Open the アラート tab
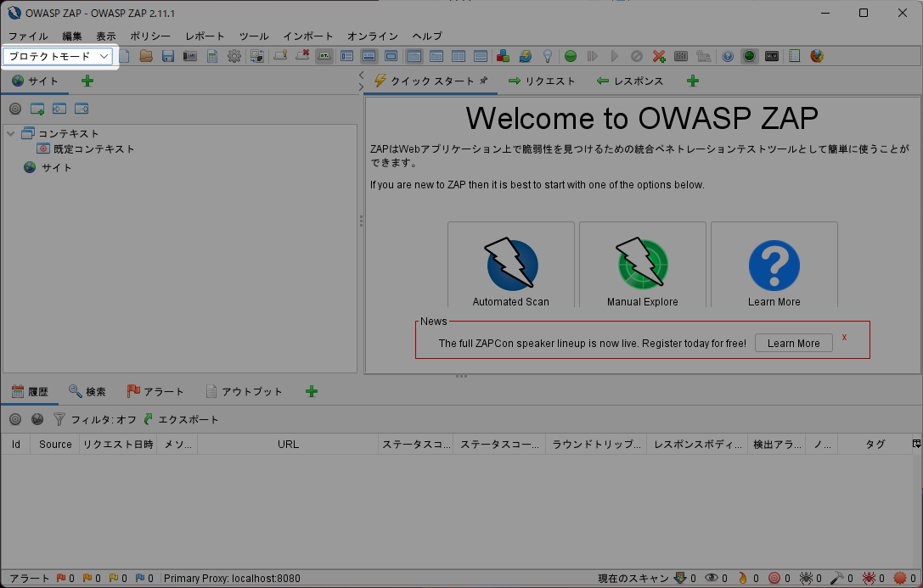The width and height of the screenshot is (923, 588). click(x=155, y=392)
